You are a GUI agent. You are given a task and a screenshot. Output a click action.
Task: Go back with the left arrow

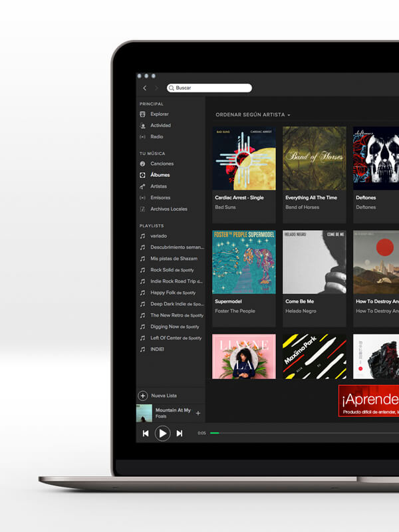(145, 88)
